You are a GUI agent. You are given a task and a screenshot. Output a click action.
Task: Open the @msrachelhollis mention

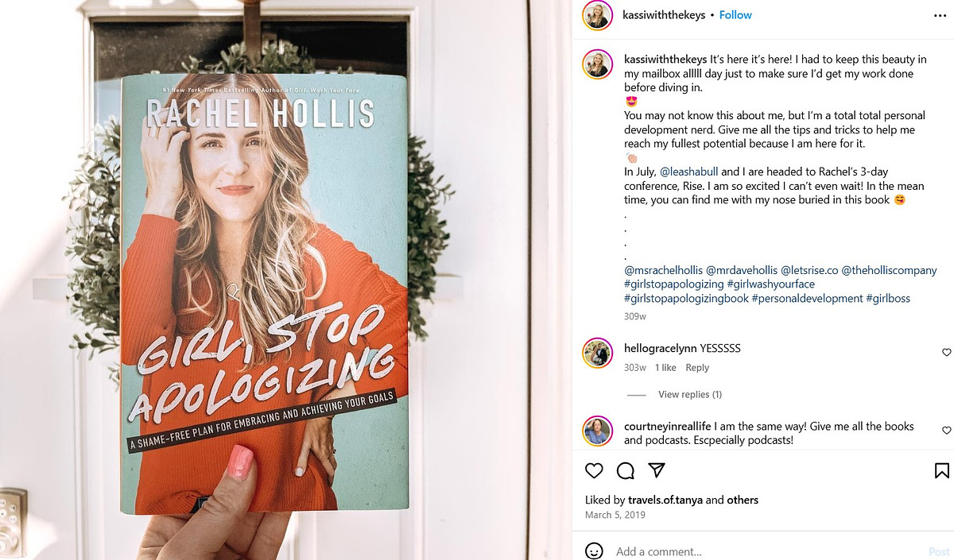[664, 270]
